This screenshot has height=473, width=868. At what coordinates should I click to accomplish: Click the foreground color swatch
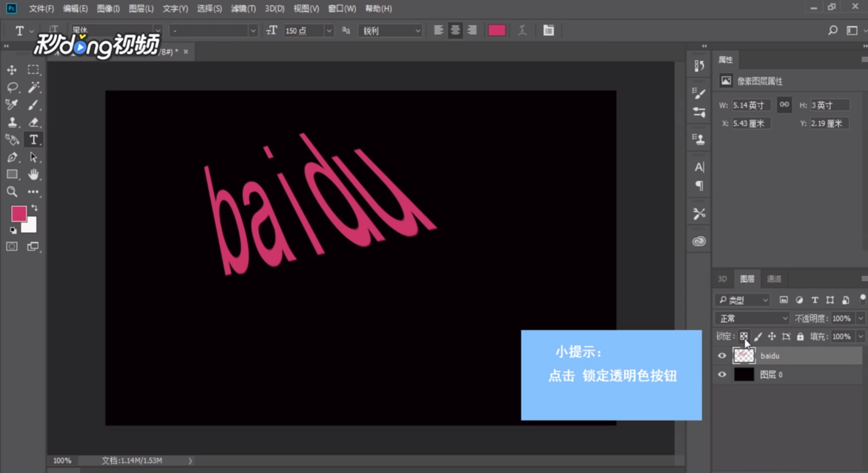click(x=19, y=213)
